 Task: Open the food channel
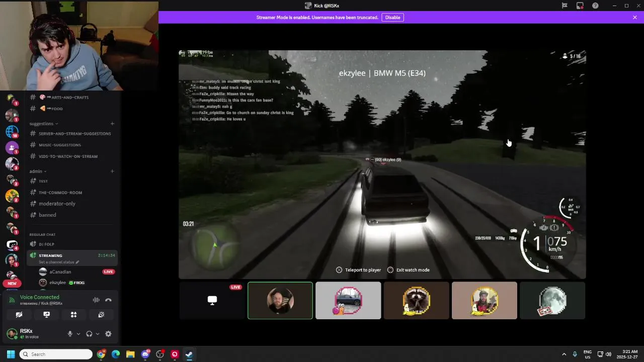[x=72, y=109]
